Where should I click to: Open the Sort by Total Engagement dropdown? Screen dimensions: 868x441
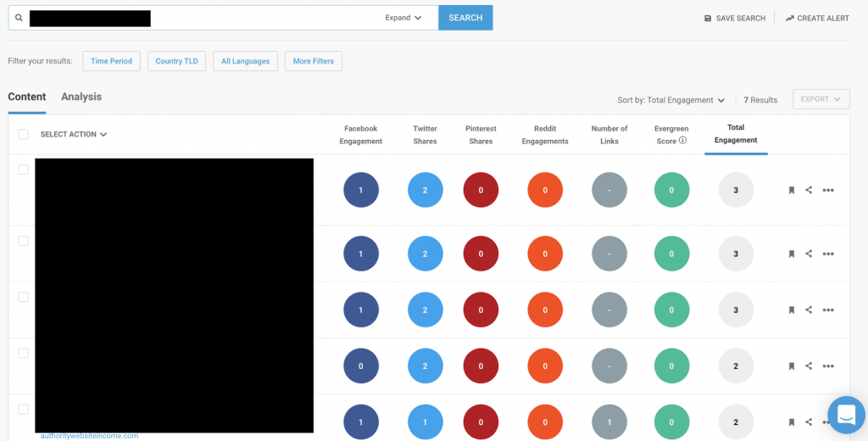[x=671, y=100]
